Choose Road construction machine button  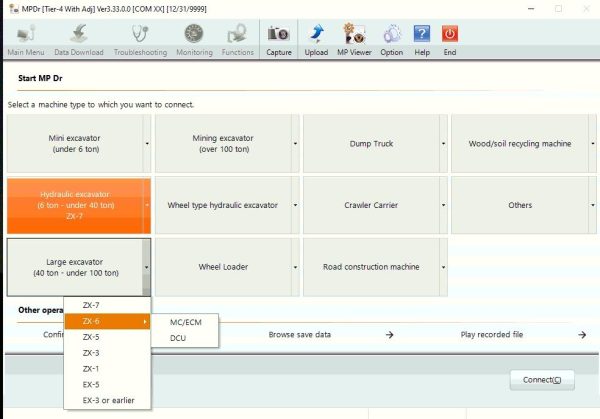tap(371, 267)
